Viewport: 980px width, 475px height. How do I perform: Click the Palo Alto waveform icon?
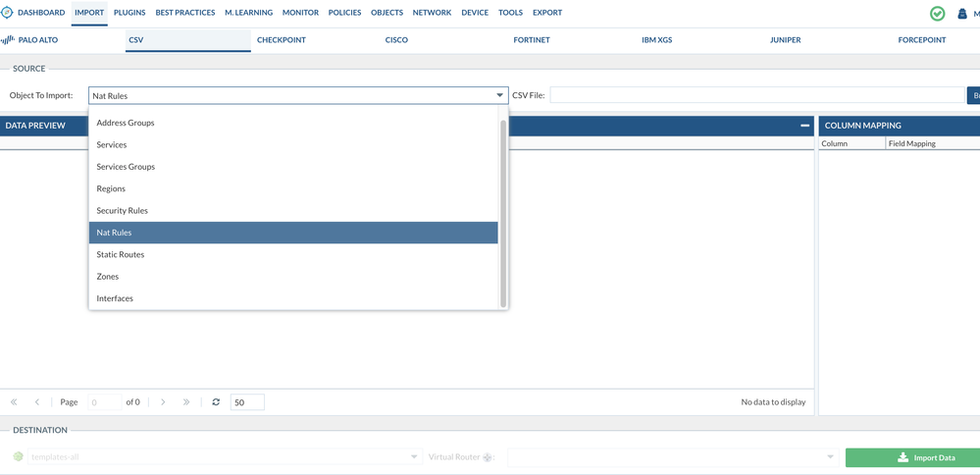(8, 40)
